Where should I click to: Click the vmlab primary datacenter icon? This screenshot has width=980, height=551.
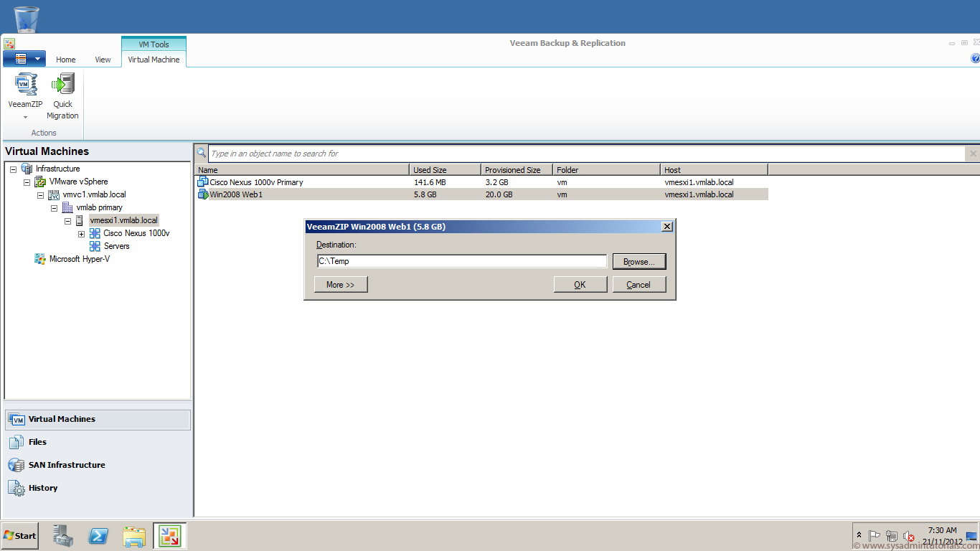click(x=67, y=207)
